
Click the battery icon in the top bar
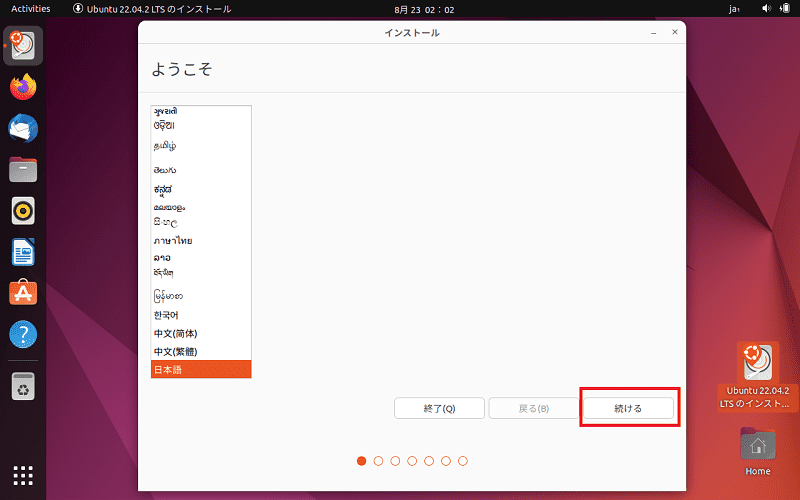tap(785, 8)
